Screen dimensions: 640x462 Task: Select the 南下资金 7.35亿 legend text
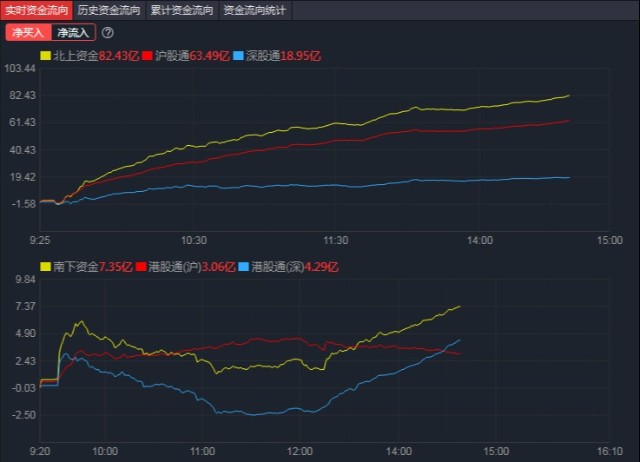click(x=92, y=267)
